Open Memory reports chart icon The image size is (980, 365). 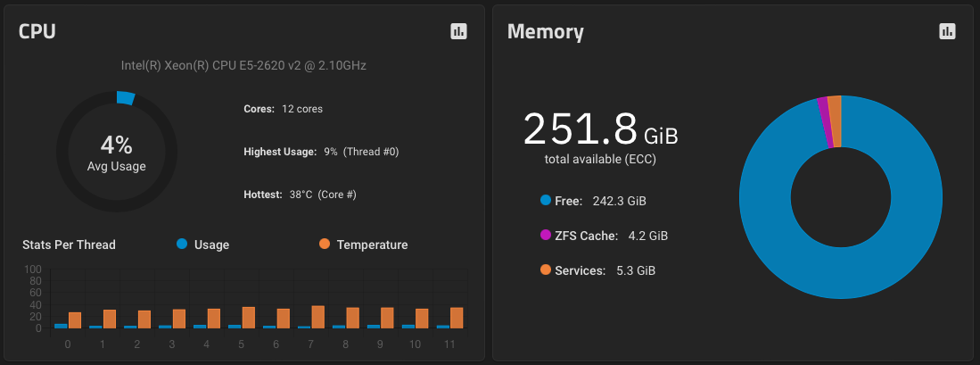click(947, 31)
